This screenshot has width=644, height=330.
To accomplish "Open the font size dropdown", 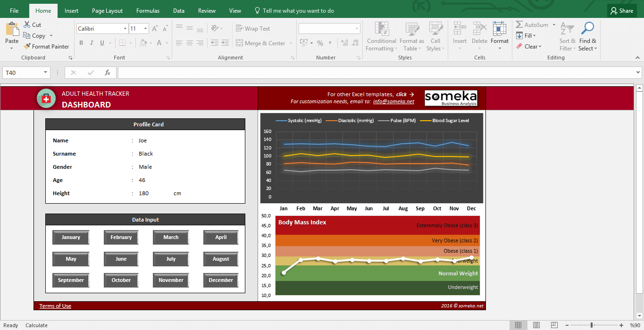I will tap(145, 29).
